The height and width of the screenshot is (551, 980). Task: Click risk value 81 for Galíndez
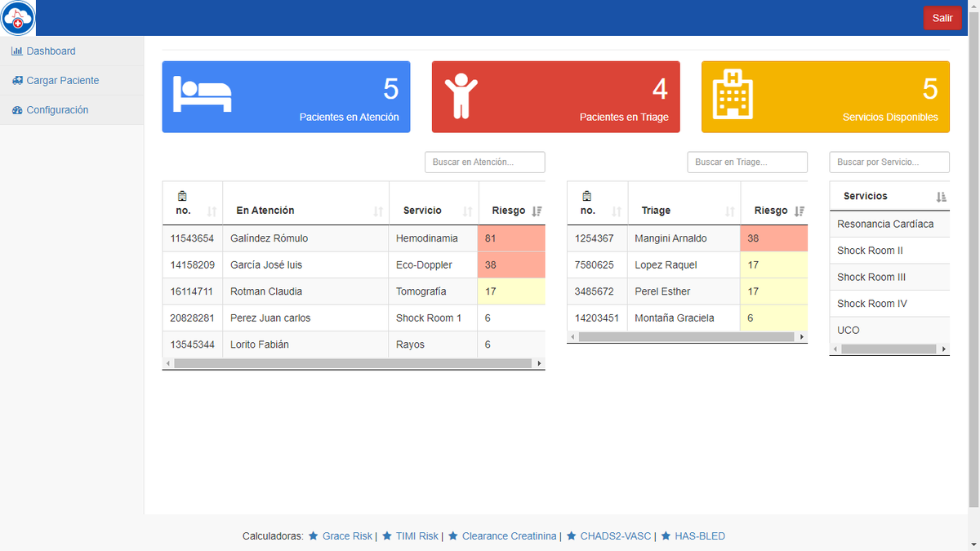[x=511, y=238]
